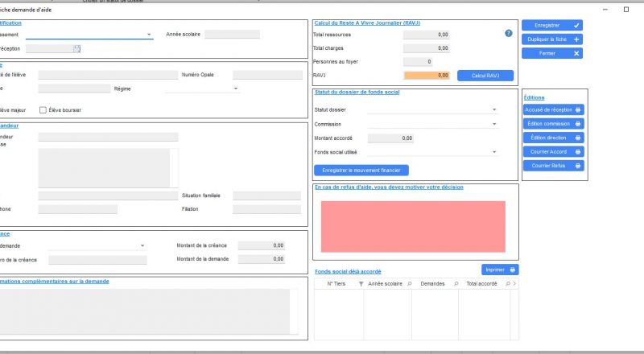
Task: Expand the Statut dossier dropdown
Action: click(493, 110)
